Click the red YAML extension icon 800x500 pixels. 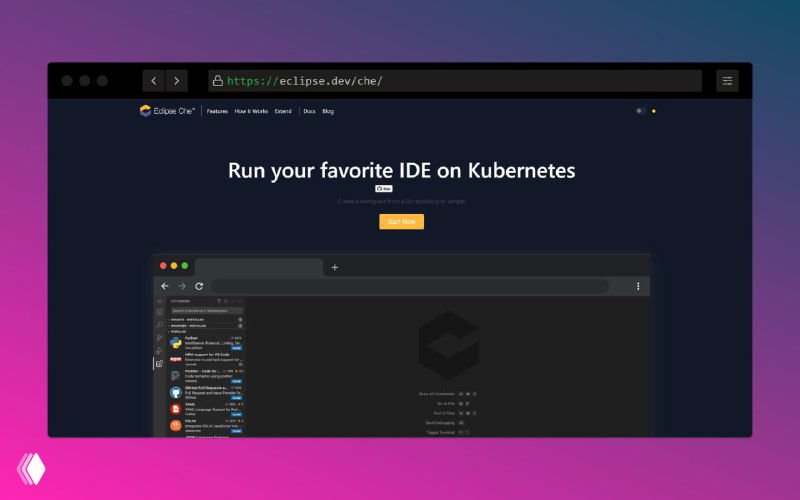[x=176, y=409]
